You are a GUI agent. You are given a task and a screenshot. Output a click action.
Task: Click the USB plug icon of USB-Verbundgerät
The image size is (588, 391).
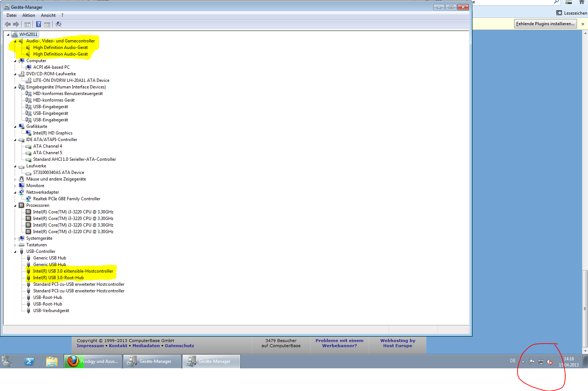click(29, 311)
